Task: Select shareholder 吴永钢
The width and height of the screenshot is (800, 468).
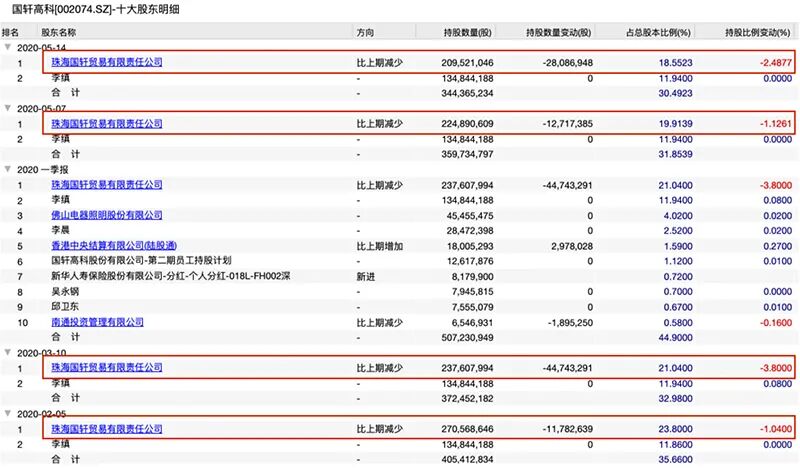Action: point(65,291)
